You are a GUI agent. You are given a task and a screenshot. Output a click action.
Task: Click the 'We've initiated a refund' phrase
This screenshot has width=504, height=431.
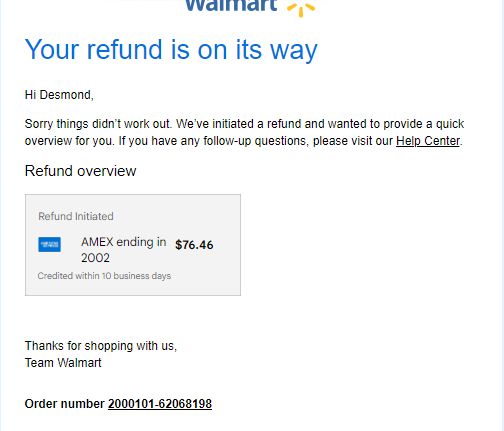pos(239,124)
